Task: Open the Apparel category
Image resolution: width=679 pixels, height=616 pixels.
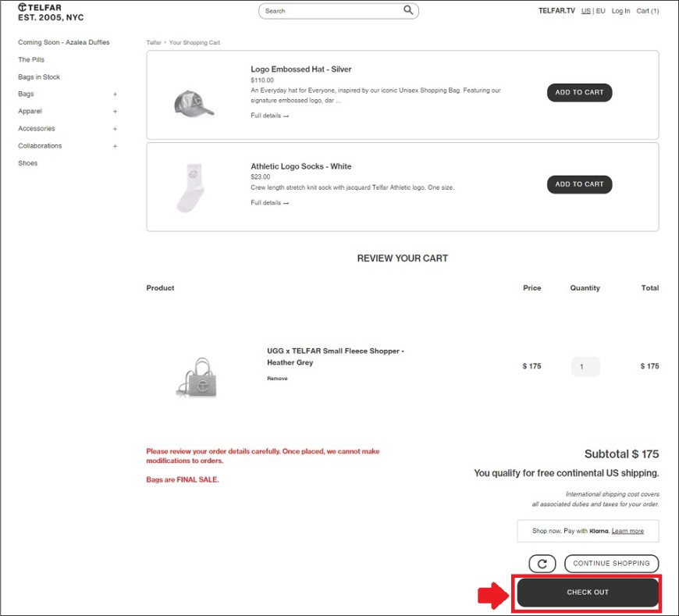Action: 30,112
